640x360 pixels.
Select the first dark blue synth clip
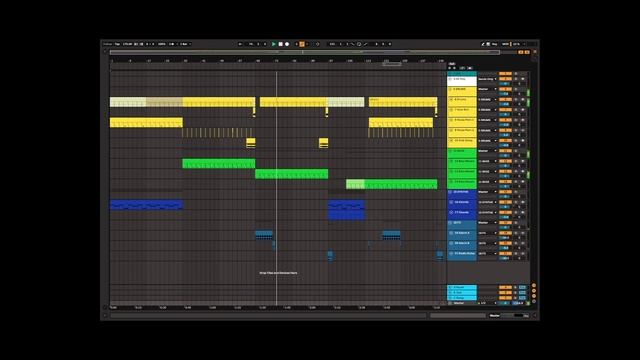point(146,204)
